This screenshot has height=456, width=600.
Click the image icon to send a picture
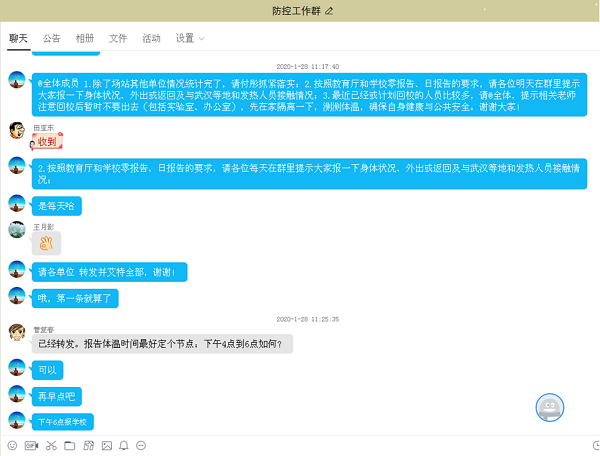[105, 445]
